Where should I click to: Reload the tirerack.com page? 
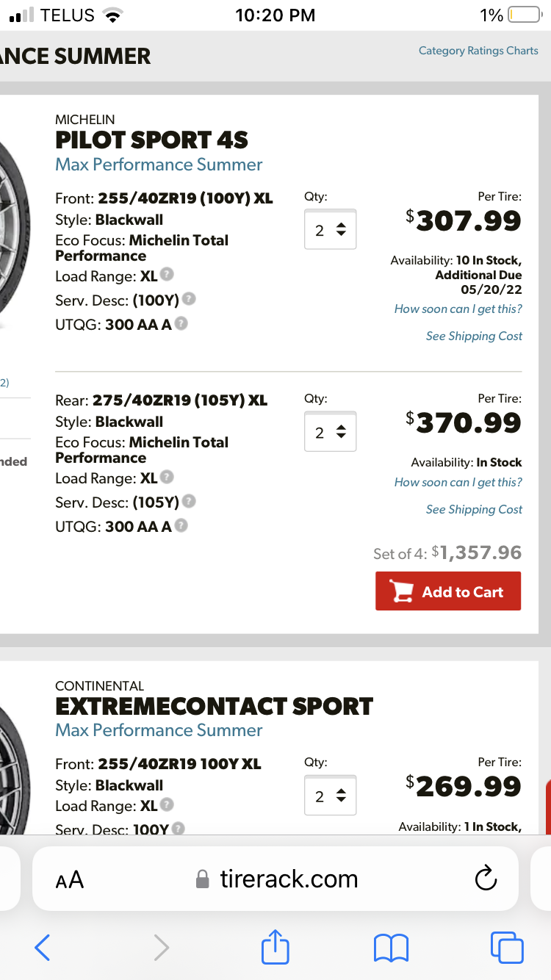click(486, 879)
